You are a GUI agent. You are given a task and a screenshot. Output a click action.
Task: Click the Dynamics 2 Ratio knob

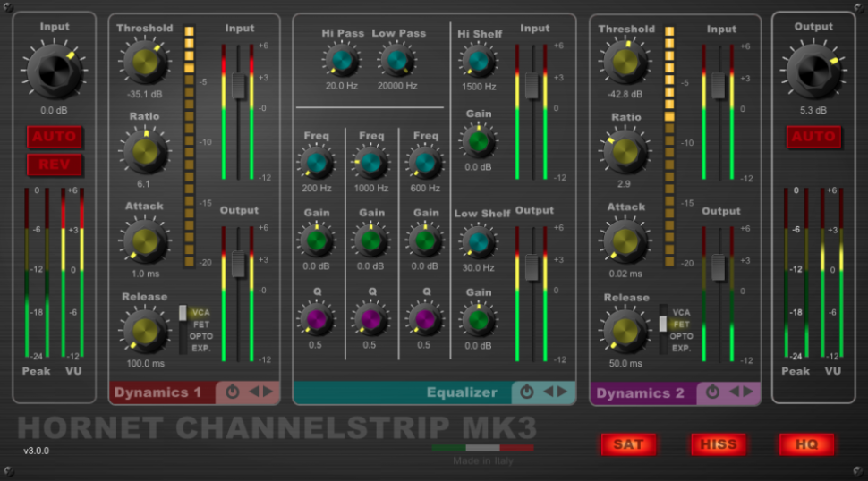pyautogui.click(x=625, y=151)
